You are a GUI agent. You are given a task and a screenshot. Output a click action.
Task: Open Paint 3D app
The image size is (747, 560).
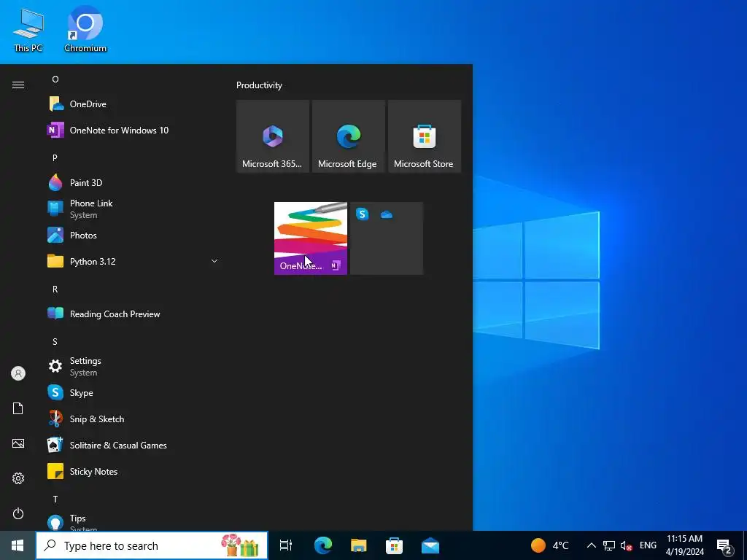coord(133,182)
